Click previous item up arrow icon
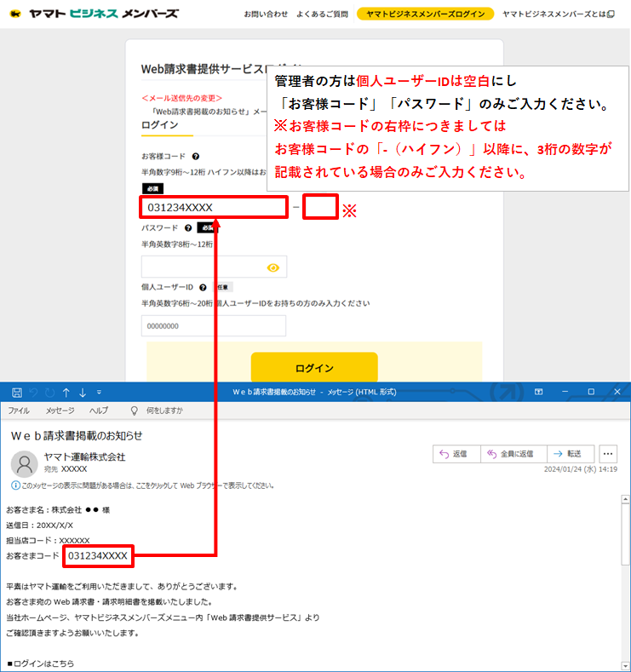This screenshot has width=631, height=672. tap(66, 392)
